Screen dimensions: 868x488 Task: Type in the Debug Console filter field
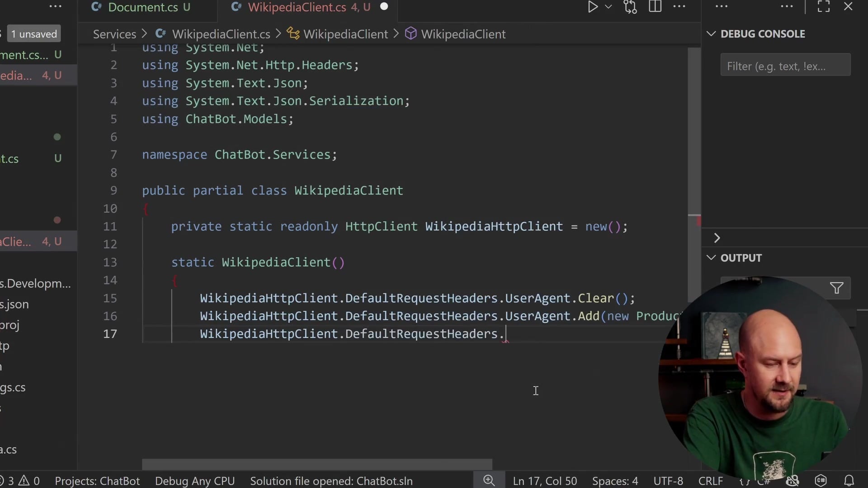785,66
